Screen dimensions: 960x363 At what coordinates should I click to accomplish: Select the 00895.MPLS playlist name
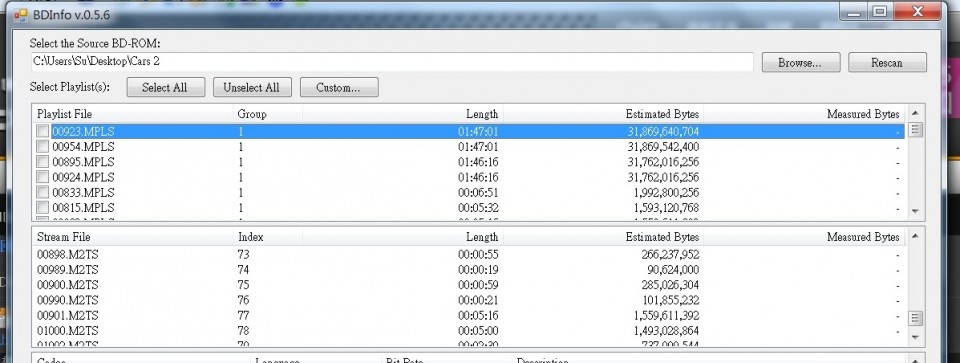tap(83, 162)
